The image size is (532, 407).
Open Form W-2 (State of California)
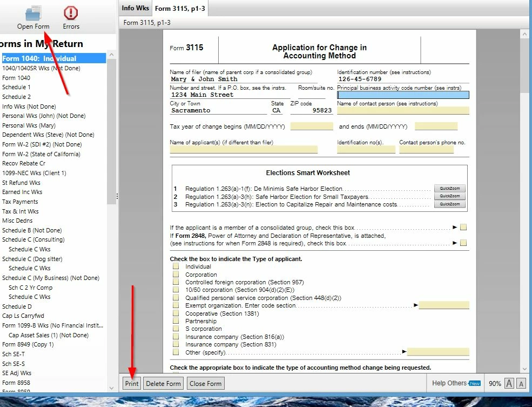[41, 154]
